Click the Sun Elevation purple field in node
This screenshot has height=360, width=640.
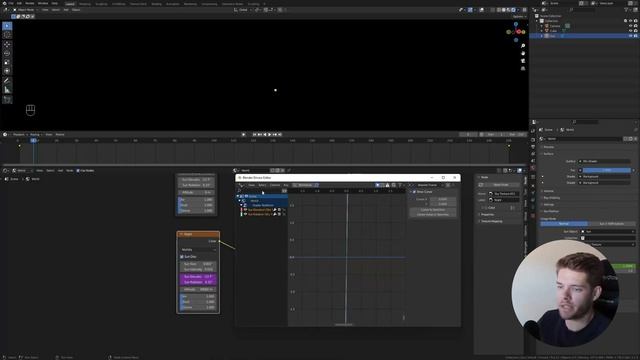tap(198, 277)
